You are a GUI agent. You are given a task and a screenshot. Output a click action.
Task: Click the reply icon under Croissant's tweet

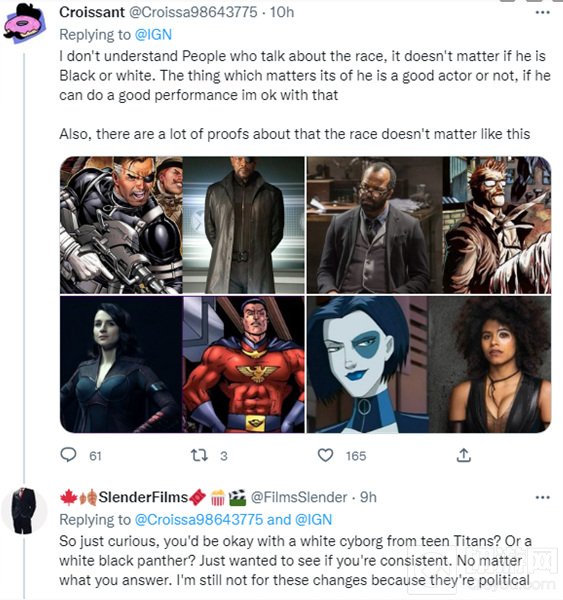69,455
